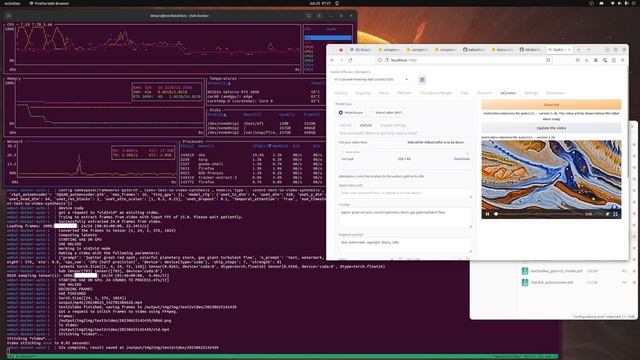
Task: Select the VideoCrafter (WIP) radio option
Action: [x=386, y=112]
